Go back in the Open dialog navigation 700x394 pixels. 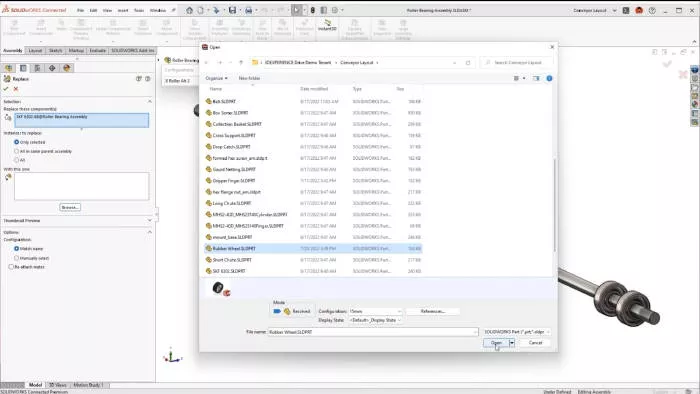(x=207, y=62)
